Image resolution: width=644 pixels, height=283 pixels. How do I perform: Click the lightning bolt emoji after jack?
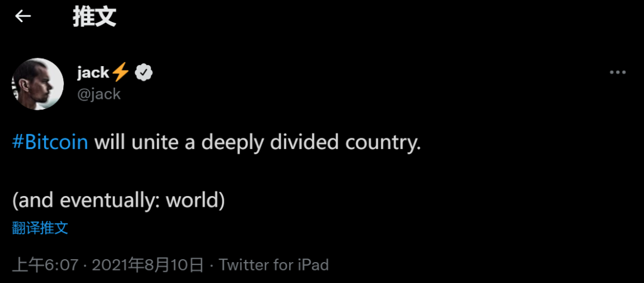[x=120, y=73]
